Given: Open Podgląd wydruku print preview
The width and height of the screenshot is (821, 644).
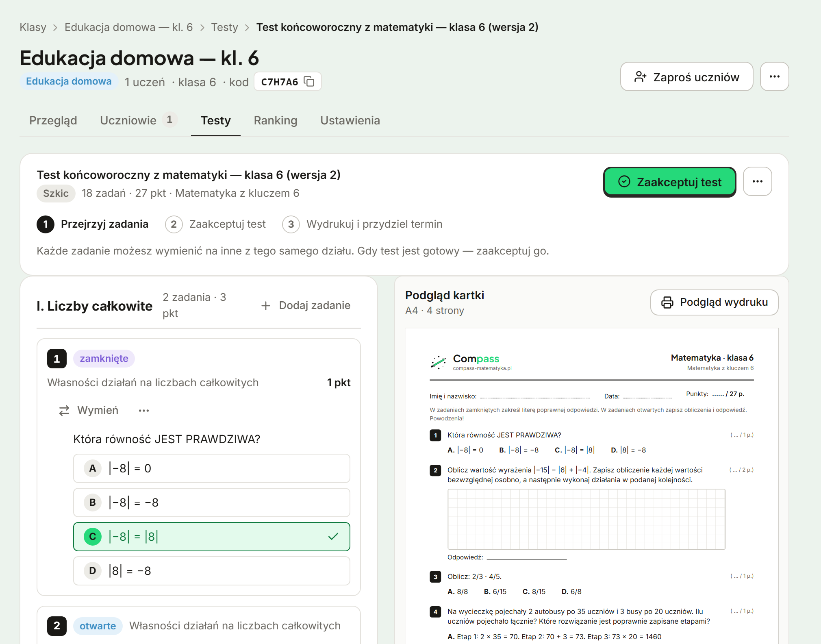Looking at the screenshot, I should coord(714,302).
